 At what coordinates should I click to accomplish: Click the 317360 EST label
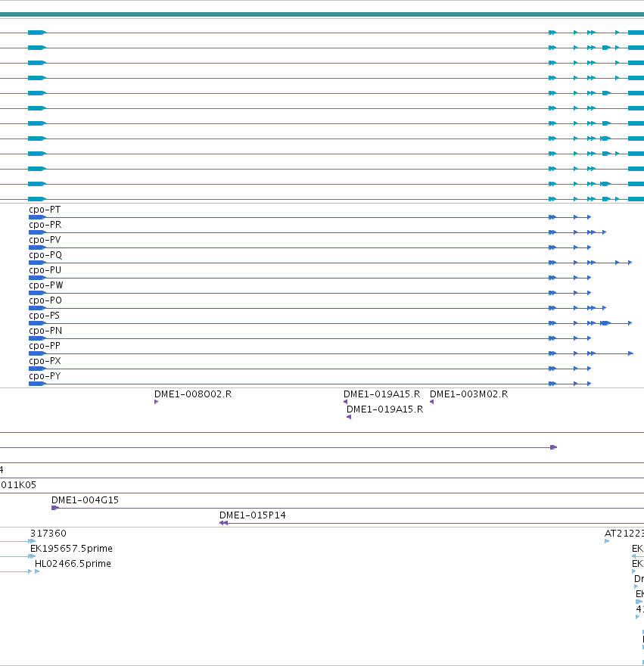tap(48, 534)
